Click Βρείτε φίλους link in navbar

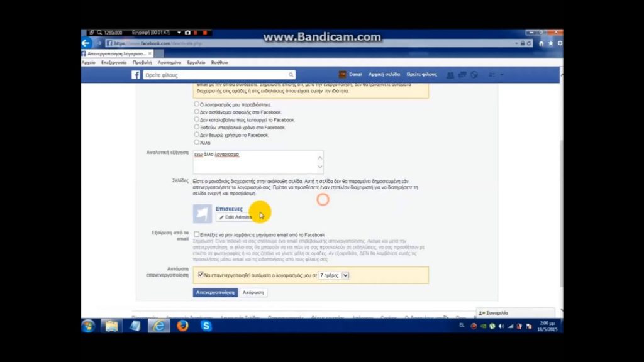[422, 75]
